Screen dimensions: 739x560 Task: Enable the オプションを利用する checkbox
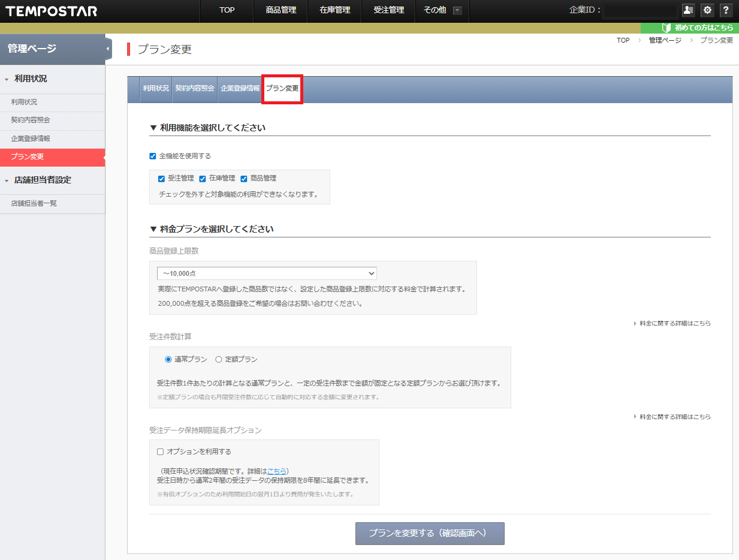pos(160,452)
